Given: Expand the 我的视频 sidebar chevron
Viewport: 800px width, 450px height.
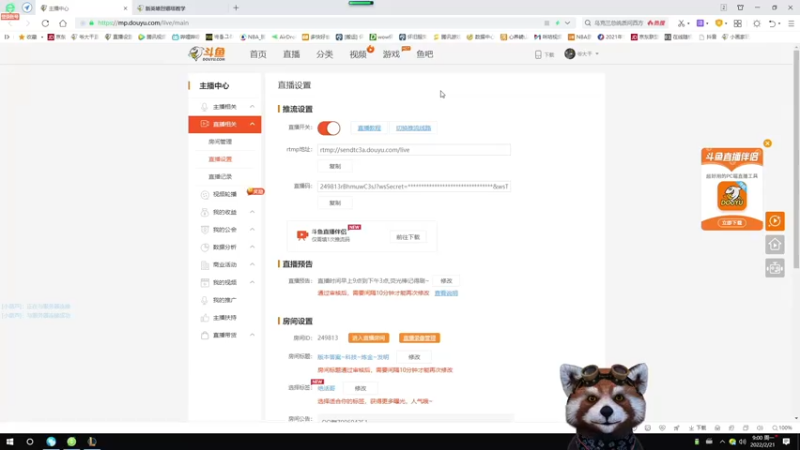Looking at the screenshot, I should point(252,282).
